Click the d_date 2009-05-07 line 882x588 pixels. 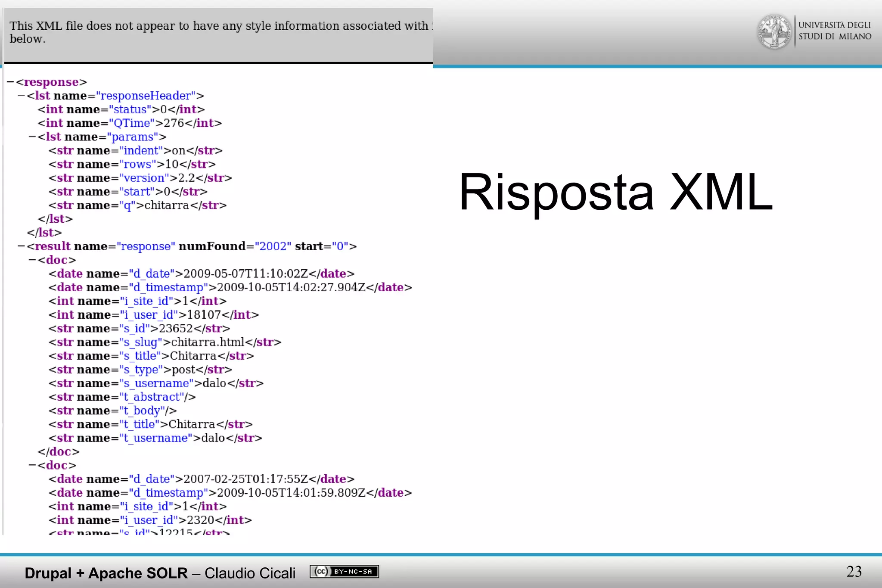click(x=202, y=274)
